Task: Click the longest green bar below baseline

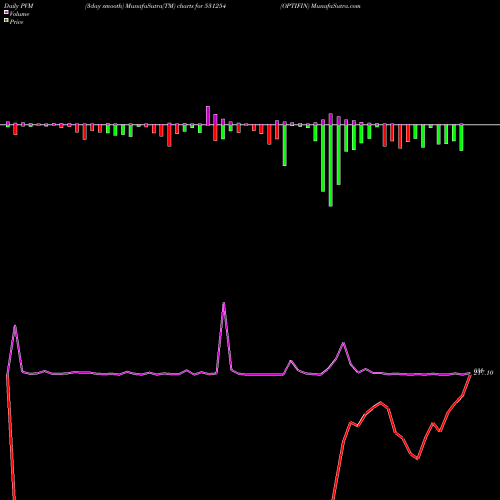Action: click(331, 165)
